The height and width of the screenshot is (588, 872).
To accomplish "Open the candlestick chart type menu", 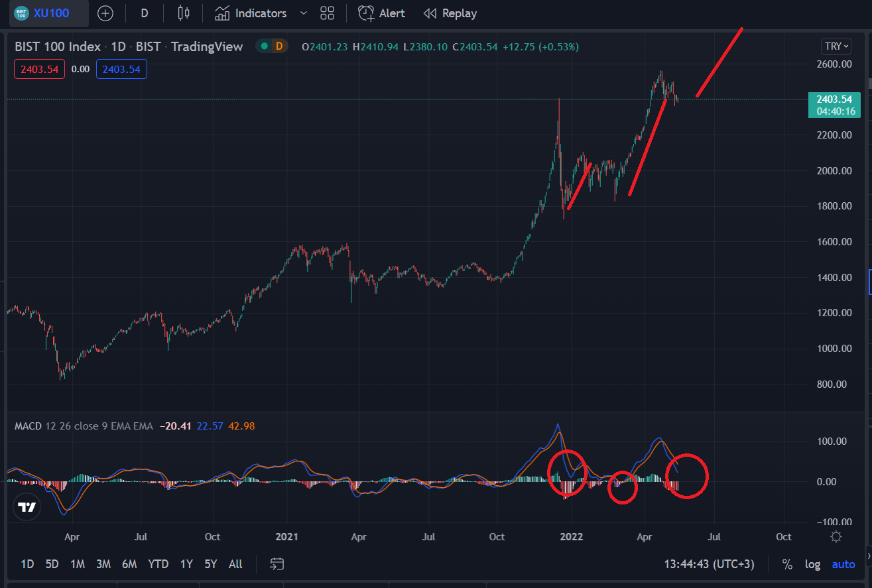I will 184,13.
